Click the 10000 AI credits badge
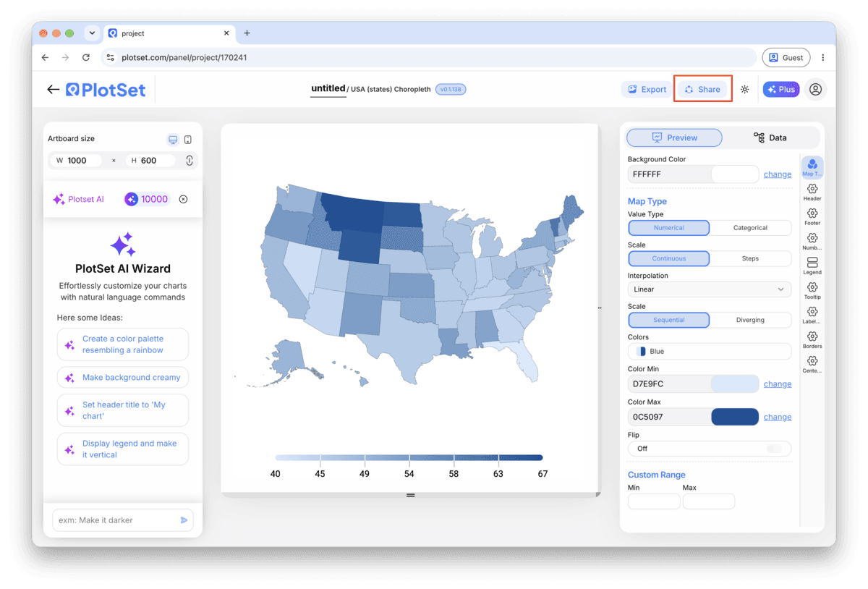 [x=147, y=199]
